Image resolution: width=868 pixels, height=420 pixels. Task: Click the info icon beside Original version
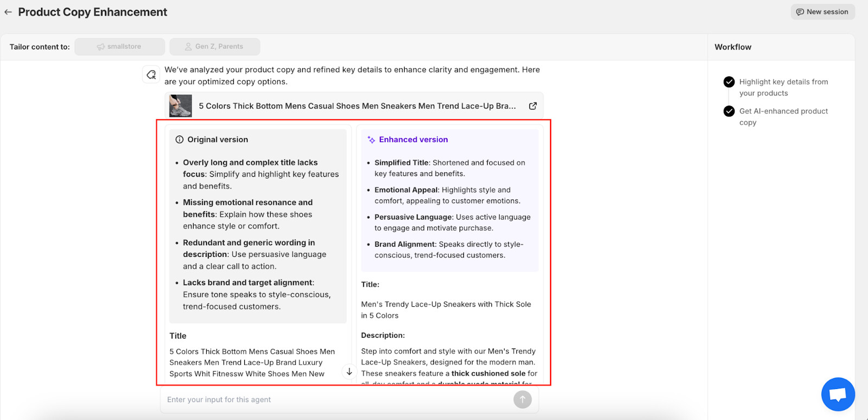point(180,139)
